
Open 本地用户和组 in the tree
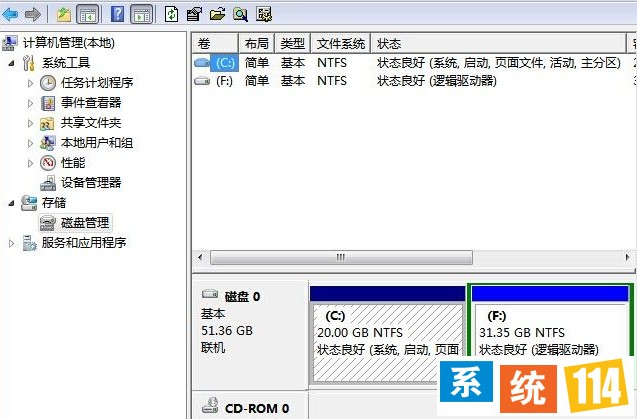[x=97, y=143]
